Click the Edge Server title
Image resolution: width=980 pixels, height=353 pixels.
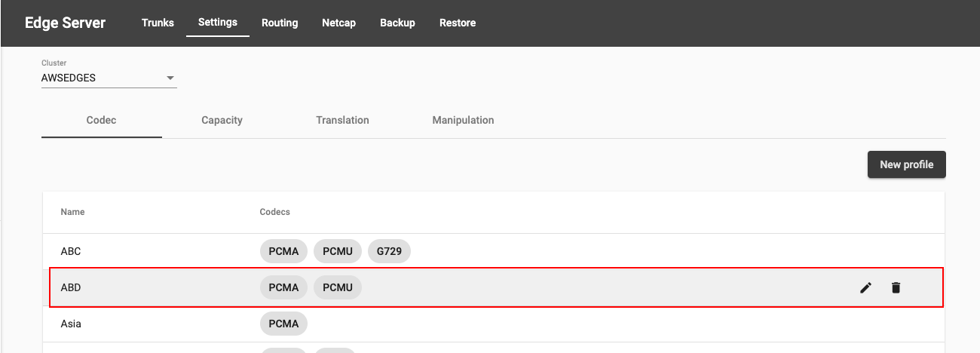pyautogui.click(x=66, y=23)
